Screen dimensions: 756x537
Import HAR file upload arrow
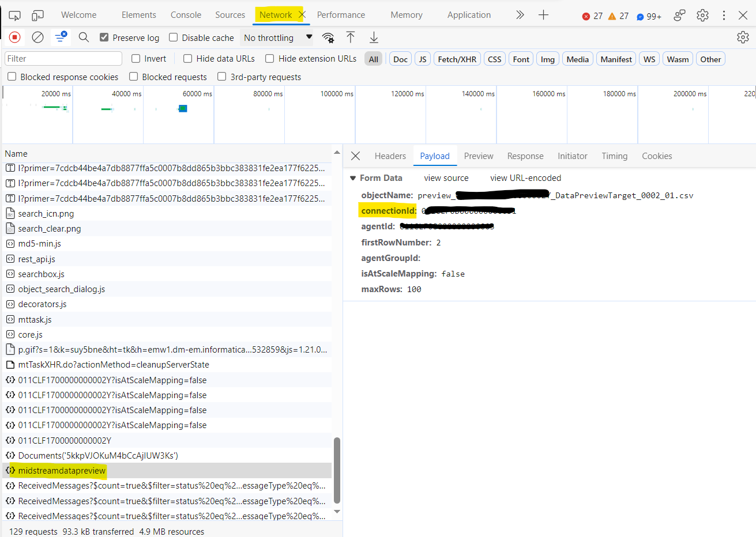click(x=351, y=37)
